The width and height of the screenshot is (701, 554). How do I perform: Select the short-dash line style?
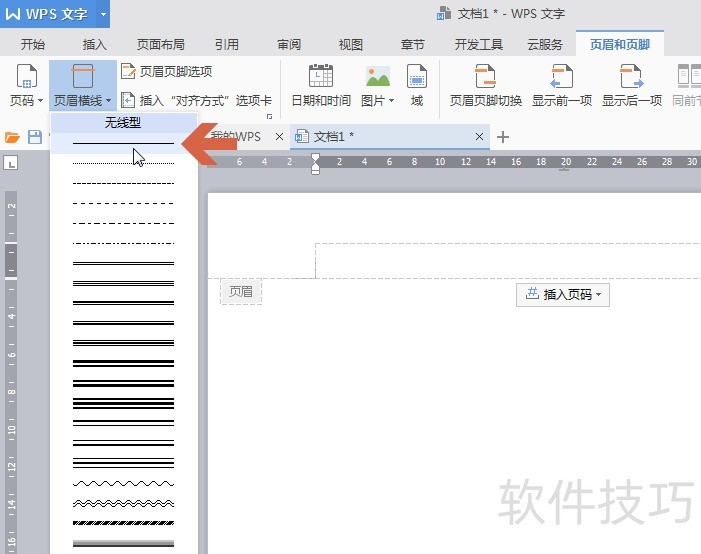123,183
